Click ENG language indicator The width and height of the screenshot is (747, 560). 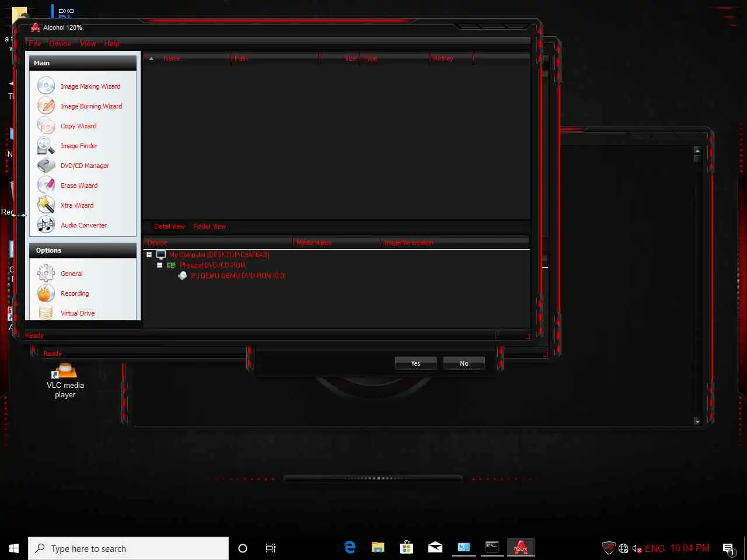tap(655, 548)
